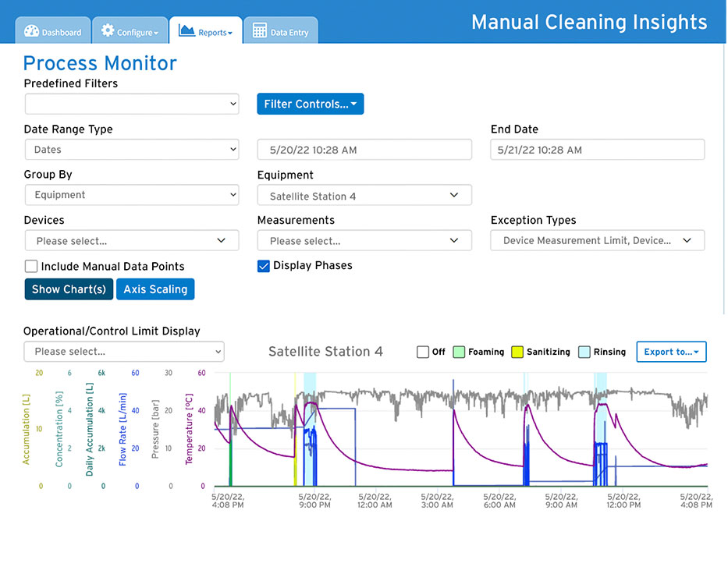Click the Show Chart(s) button
Viewport: 728px width, 588px height.
pos(68,289)
